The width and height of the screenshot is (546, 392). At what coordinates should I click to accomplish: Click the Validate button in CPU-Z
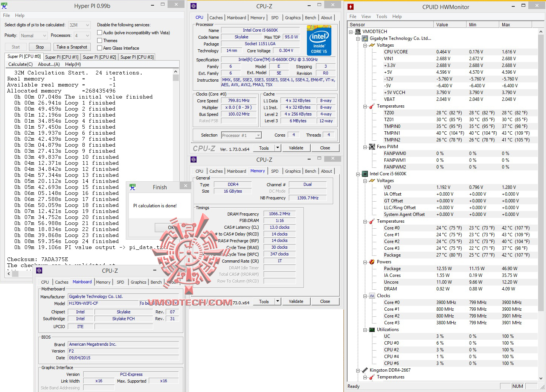pos(296,148)
